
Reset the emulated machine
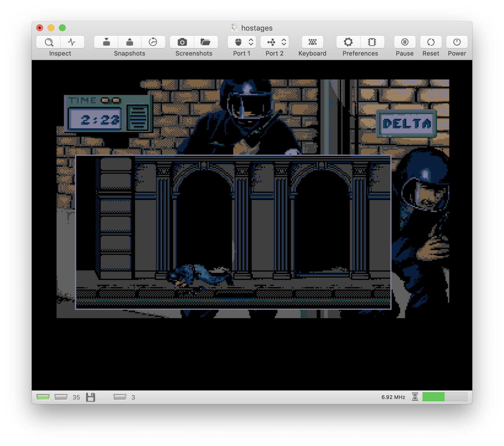(431, 42)
